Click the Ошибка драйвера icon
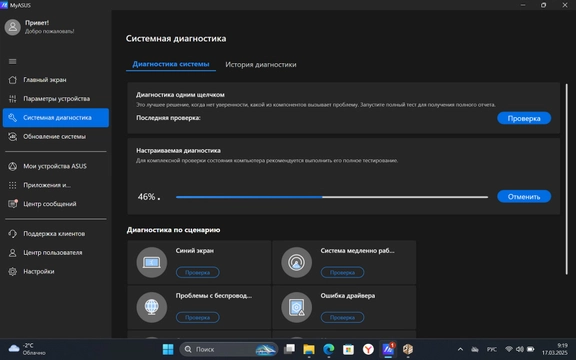The image size is (576, 360). pos(296,307)
